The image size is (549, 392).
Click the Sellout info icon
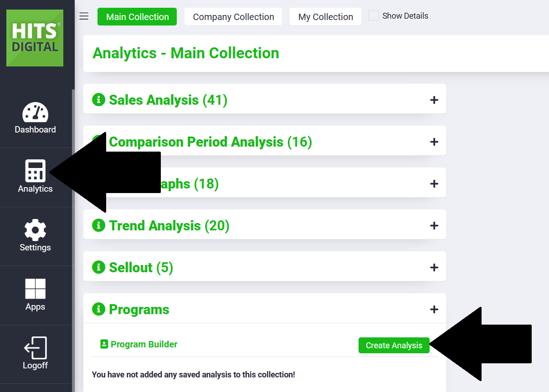coord(98,267)
